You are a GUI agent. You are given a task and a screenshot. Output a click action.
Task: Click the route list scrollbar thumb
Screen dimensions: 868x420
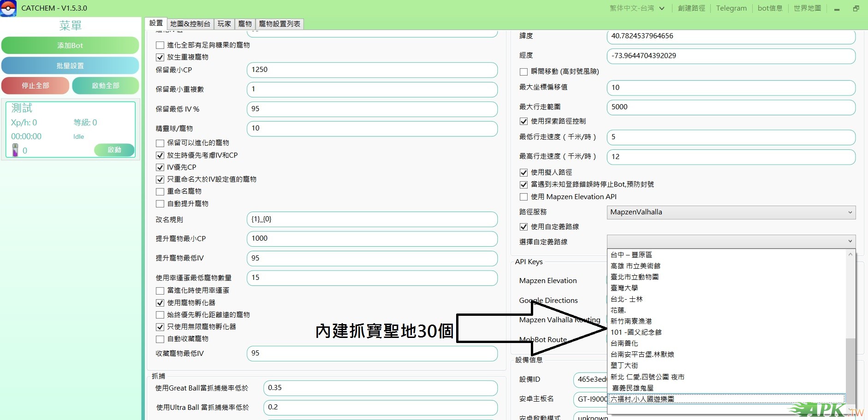(850, 369)
